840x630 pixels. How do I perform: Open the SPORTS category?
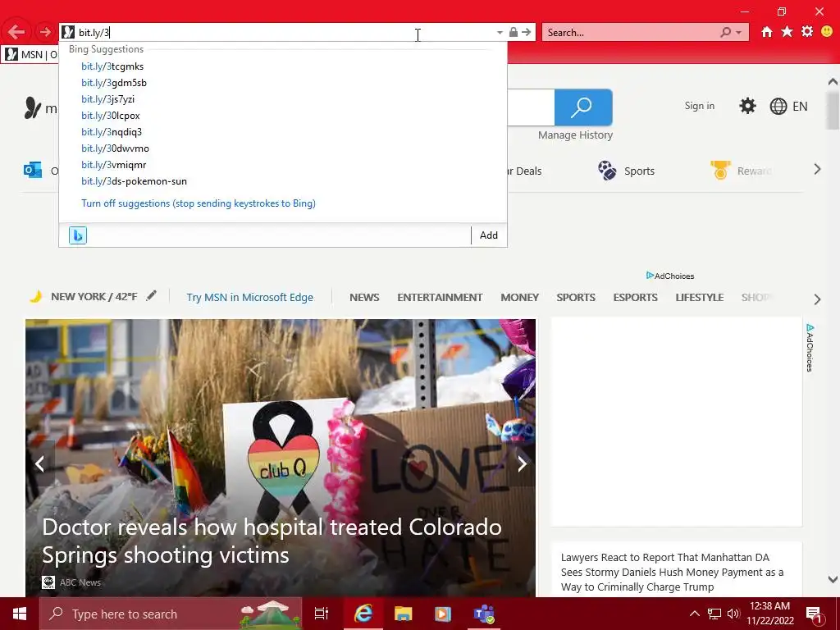pyautogui.click(x=576, y=297)
